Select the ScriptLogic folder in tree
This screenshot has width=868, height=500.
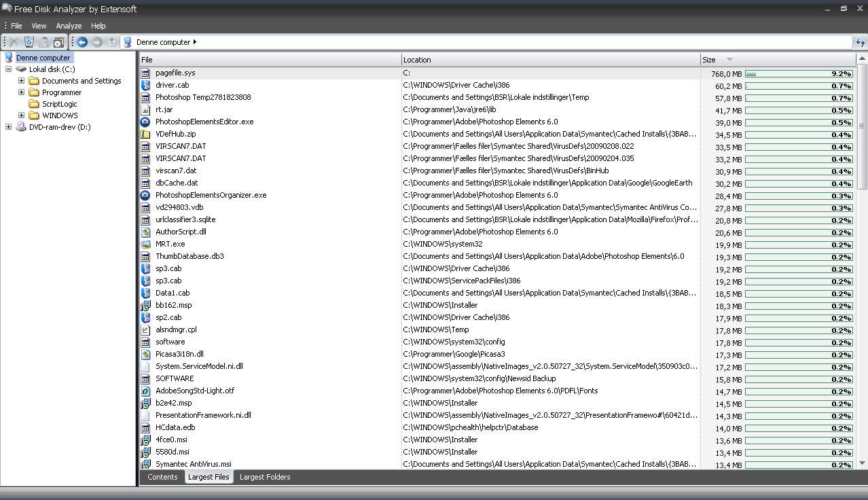point(60,104)
